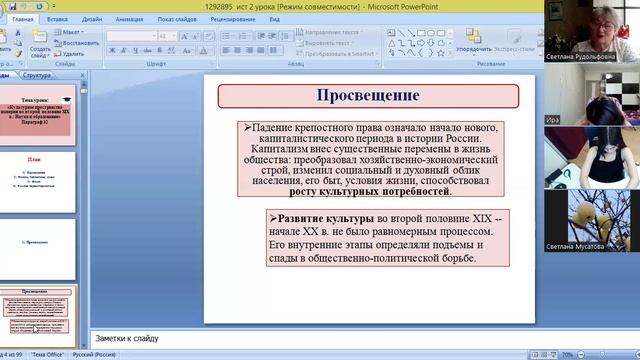Open the Выровнять текст dropdown
The width and height of the screenshot is (640, 360).
coord(325,43)
